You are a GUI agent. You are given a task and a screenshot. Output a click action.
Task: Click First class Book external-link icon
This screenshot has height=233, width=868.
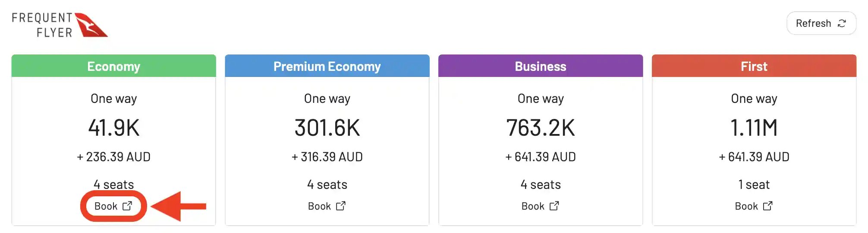coord(768,206)
